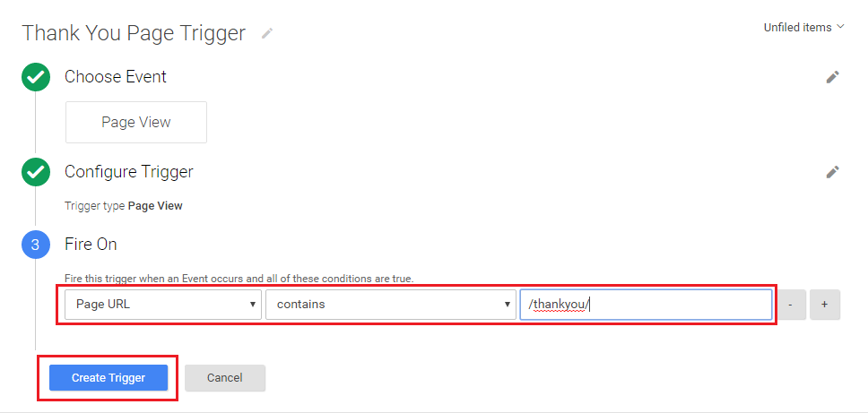Screen dimensions: 868x413
Task: Click the Cancel button
Action: (x=225, y=378)
